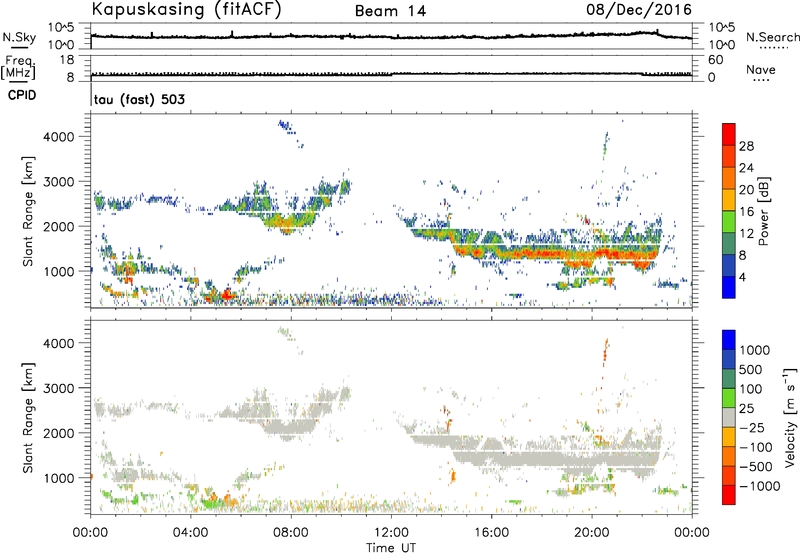Click the velocity panel's 'Slant Range [km]' label
This screenshot has width=800, height=554.
coord(28,418)
